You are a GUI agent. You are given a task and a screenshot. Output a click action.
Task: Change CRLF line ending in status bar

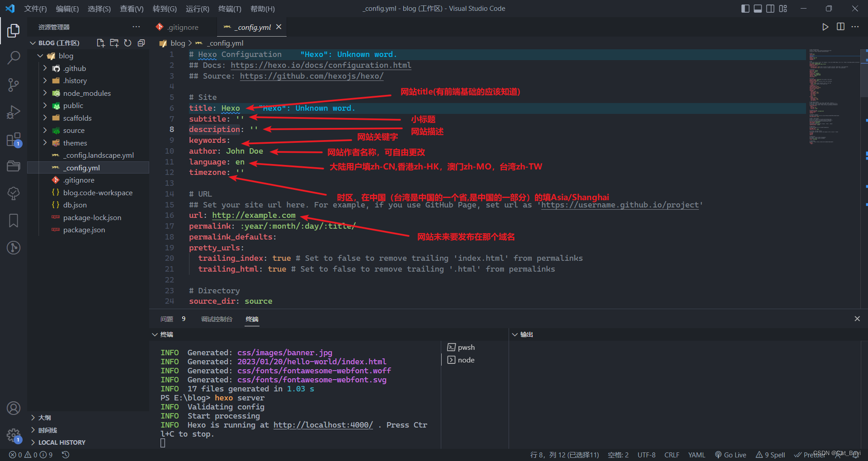tap(672, 455)
